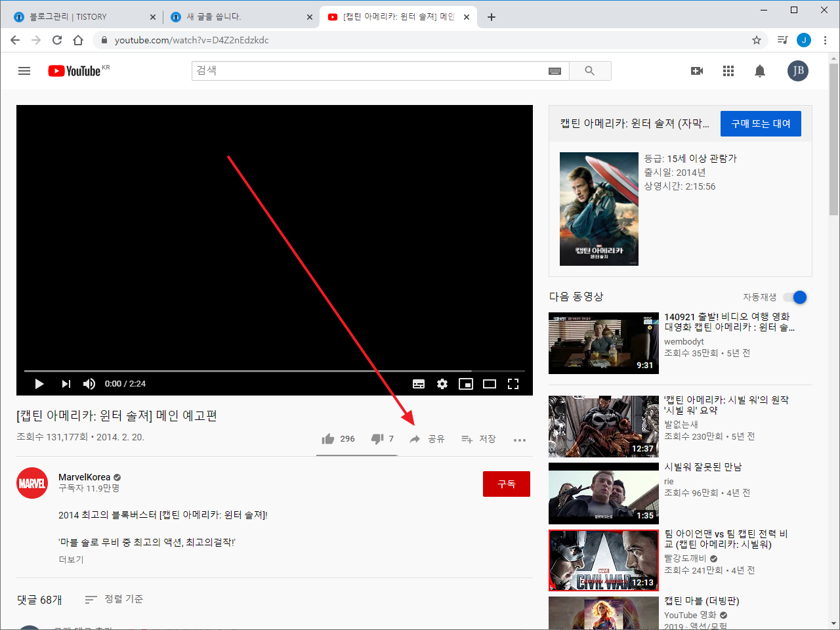The image size is (840, 630).
Task: Go to browser home page
Action: (x=78, y=40)
